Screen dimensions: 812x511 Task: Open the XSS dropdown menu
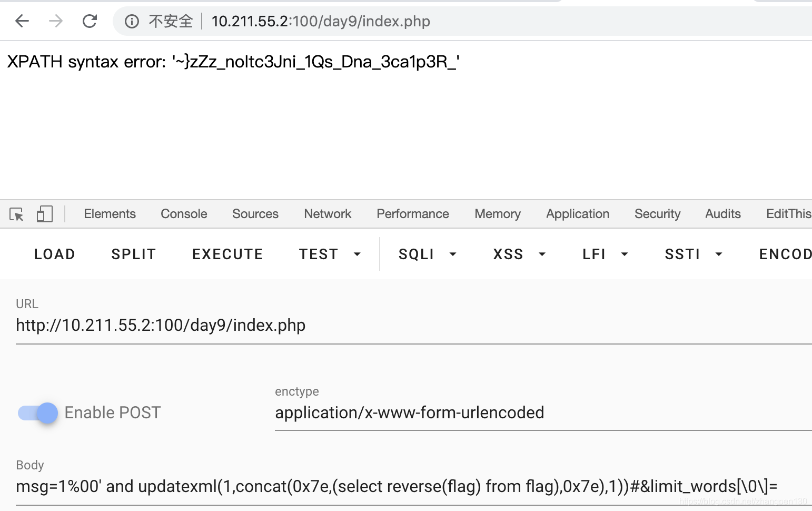[x=519, y=254]
